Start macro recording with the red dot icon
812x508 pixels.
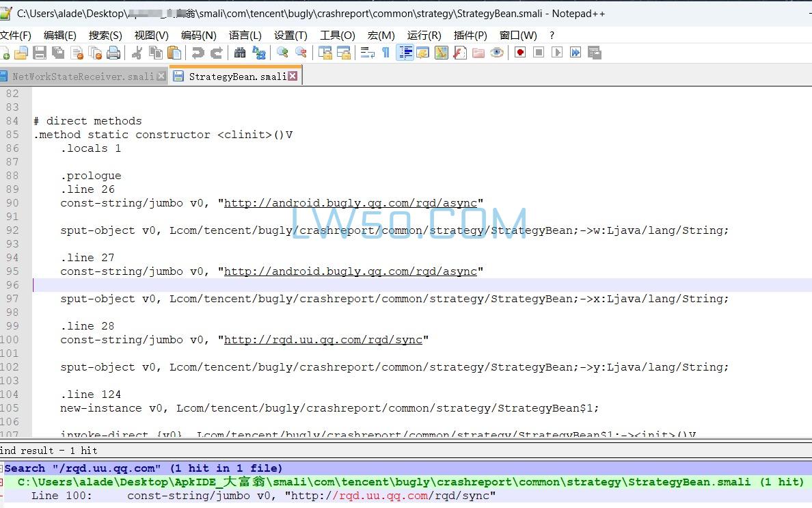point(520,53)
